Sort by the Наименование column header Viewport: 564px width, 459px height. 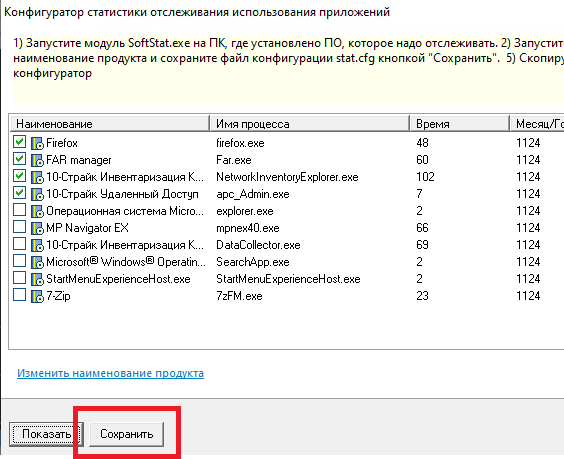pyautogui.click(x=110, y=124)
